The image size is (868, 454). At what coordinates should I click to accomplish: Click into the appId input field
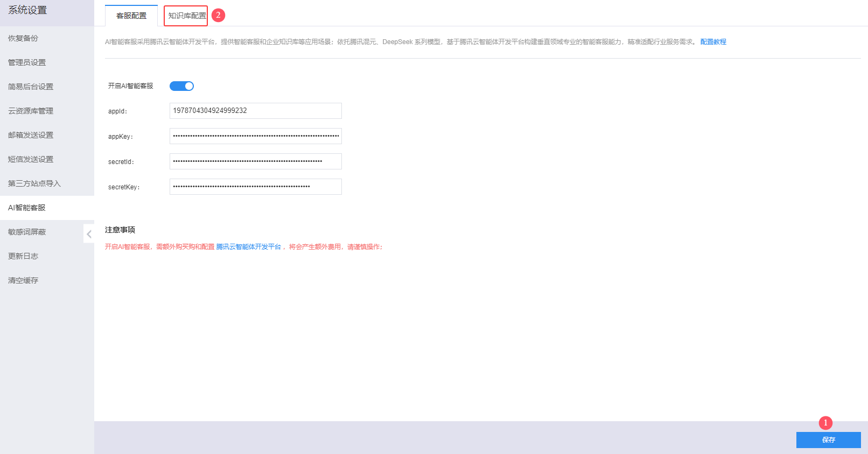(x=255, y=111)
